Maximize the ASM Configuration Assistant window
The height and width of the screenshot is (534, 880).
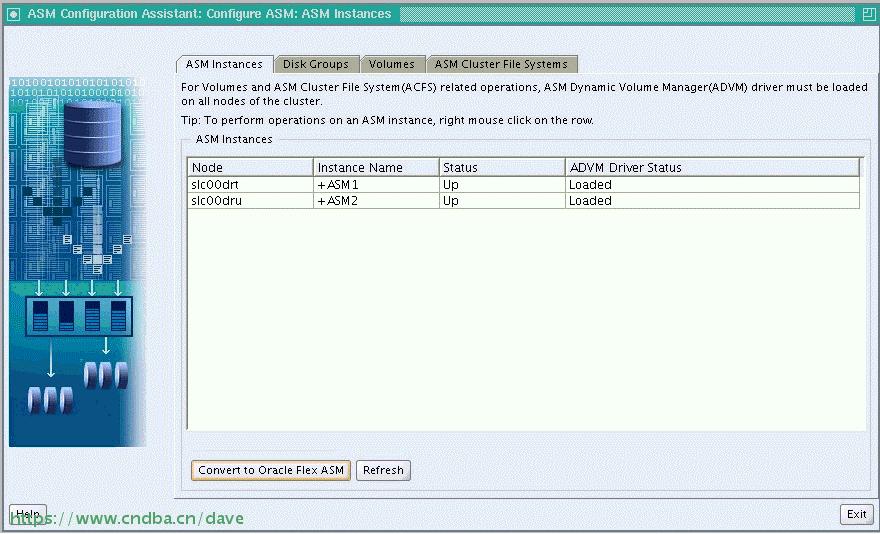click(x=868, y=14)
